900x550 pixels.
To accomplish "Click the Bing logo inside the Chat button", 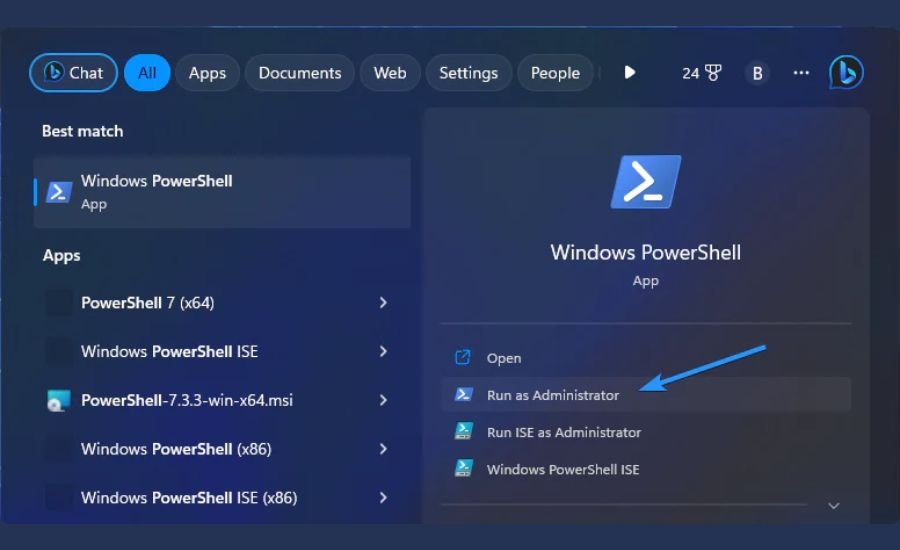I will tap(54, 72).
